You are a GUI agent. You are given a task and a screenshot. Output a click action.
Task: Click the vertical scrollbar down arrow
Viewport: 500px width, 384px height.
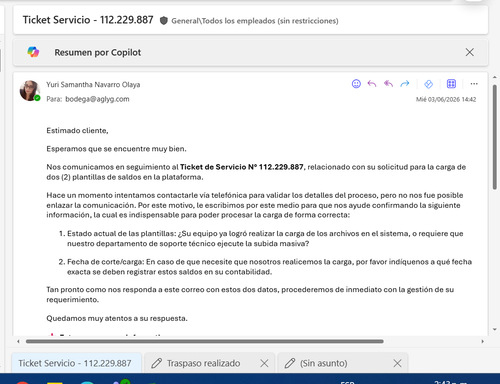[495, 329]
